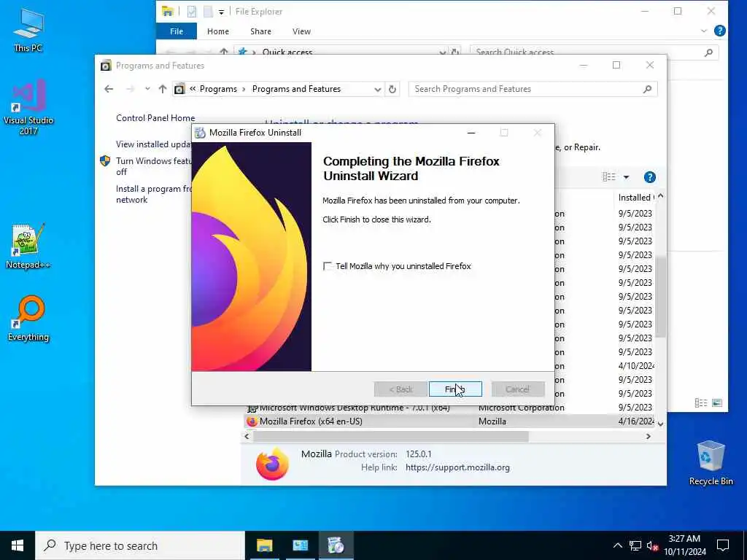
Task: Open the muted volume tray icon
Action: tap(652, 545)
